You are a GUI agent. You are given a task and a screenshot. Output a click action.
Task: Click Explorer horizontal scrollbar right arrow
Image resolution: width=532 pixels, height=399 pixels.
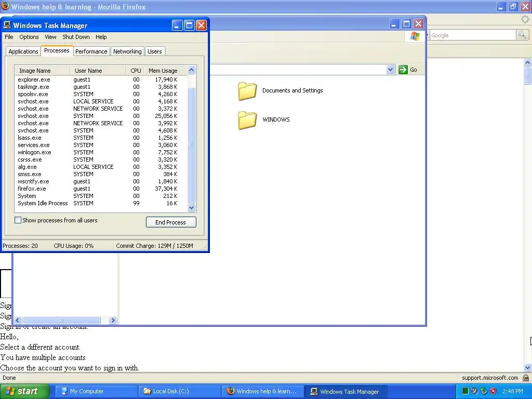113,320
